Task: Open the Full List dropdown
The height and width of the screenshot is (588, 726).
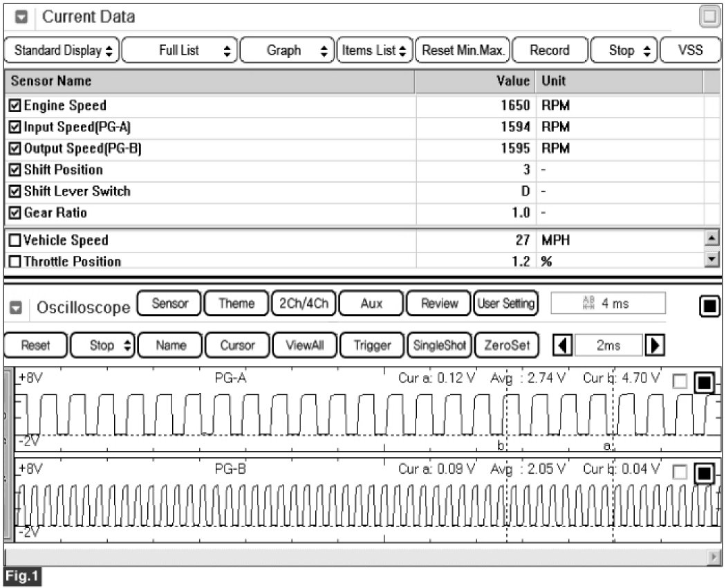Action: (180, 50)
